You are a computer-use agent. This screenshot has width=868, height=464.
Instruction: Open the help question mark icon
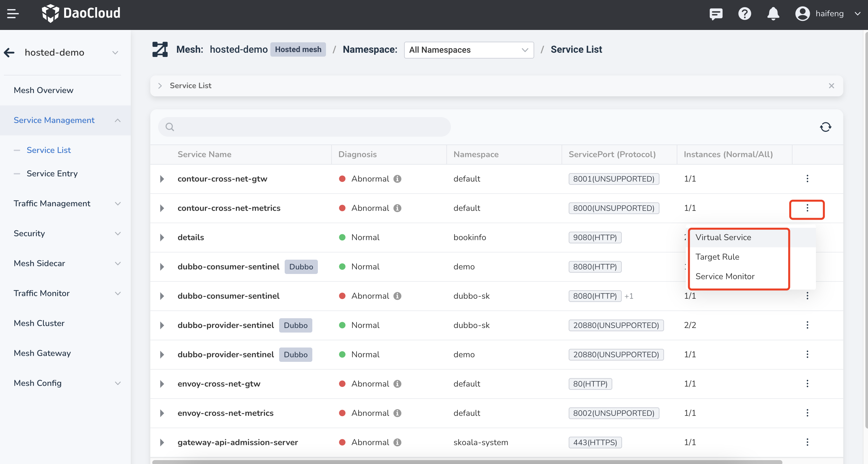coord(744,14)
